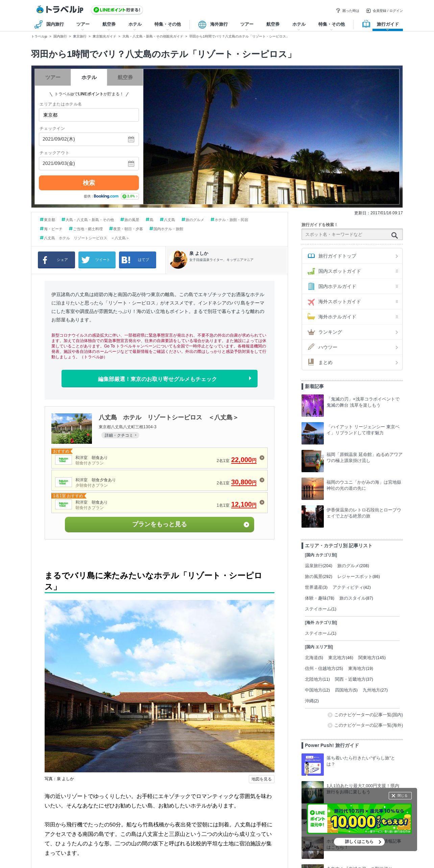The height and width of the screenshot is (868, 434).
Task: Open the LINEポイント貯まる badge
Action: 117,10
